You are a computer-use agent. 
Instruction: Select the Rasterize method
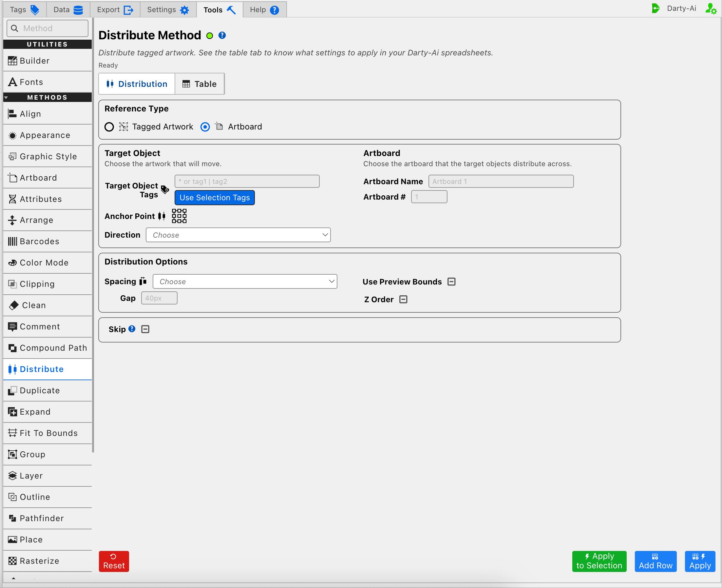[47, 561]
